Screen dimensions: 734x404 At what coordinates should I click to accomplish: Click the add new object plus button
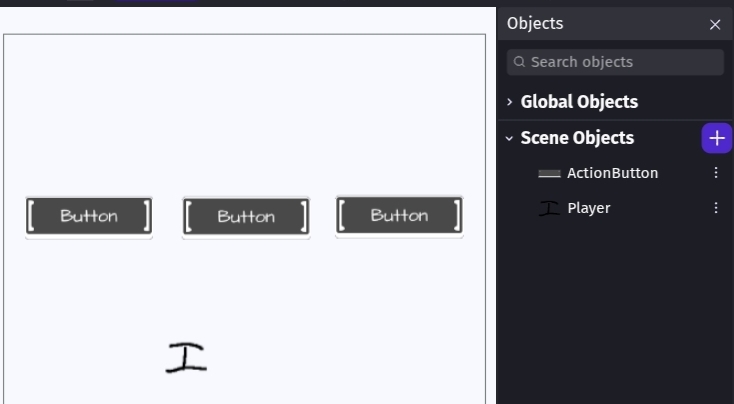pyautogui.click(x=716, y=138)
